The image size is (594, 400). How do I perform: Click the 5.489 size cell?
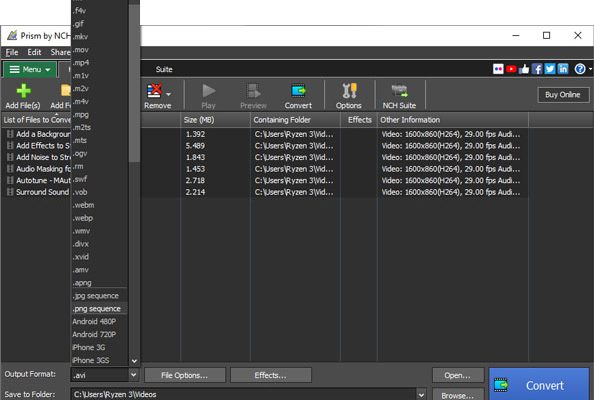(195, 146)
